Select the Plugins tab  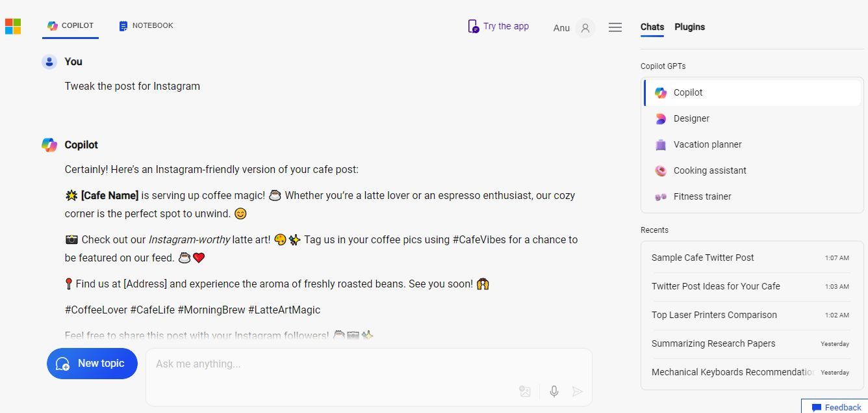pos(689,27)
